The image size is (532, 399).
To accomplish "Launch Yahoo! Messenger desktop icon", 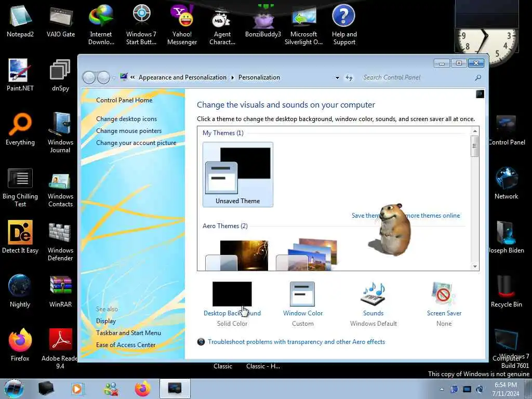I will pyautogui.click(x=182, y=25).
